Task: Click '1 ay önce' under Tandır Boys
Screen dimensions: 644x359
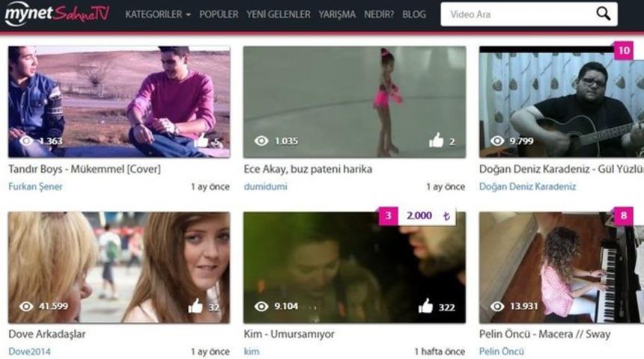Action: click(x=210, y=187)
